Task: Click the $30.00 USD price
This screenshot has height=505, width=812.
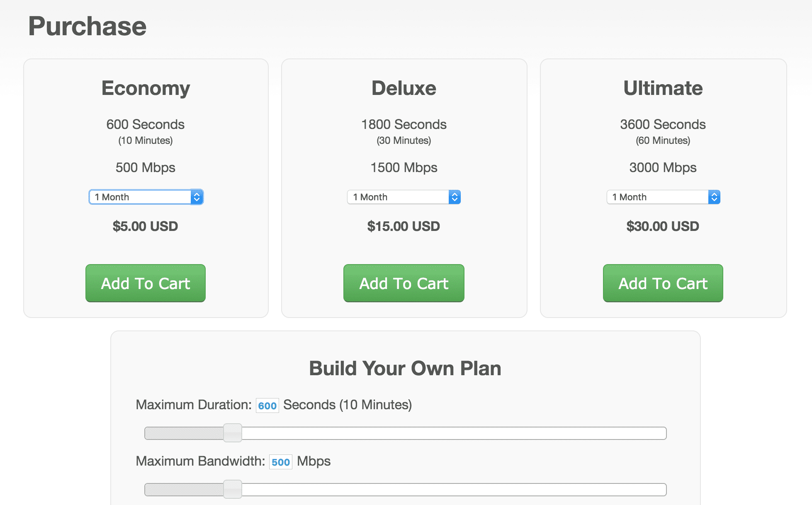Action: pyautogui.click(x=663, y=226)
